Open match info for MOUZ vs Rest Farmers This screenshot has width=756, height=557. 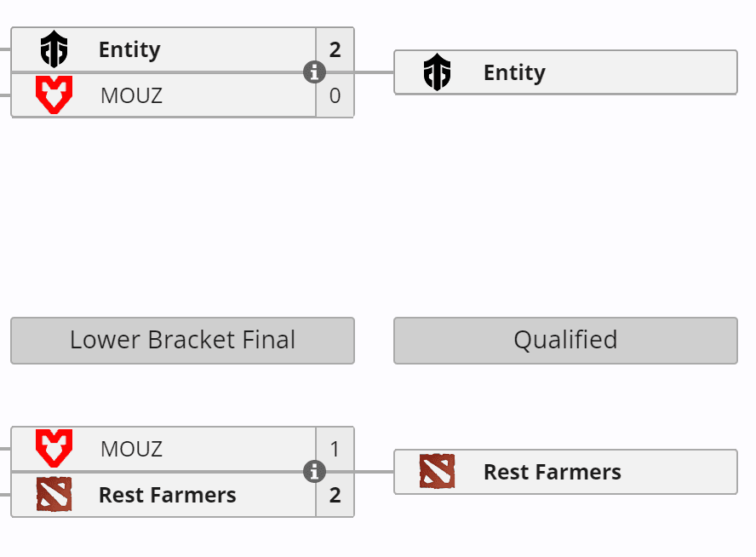(314, 471)
